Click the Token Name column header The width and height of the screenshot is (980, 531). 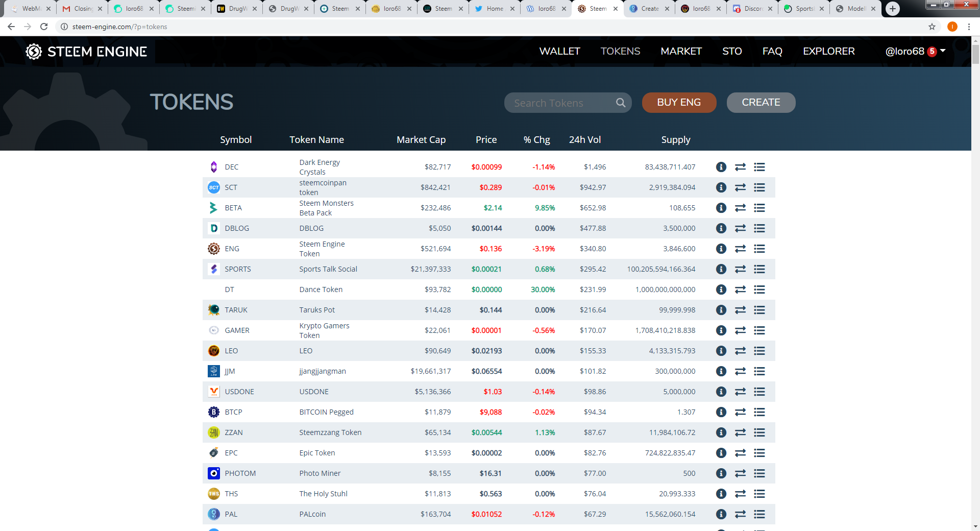click(x=316, y=139)
